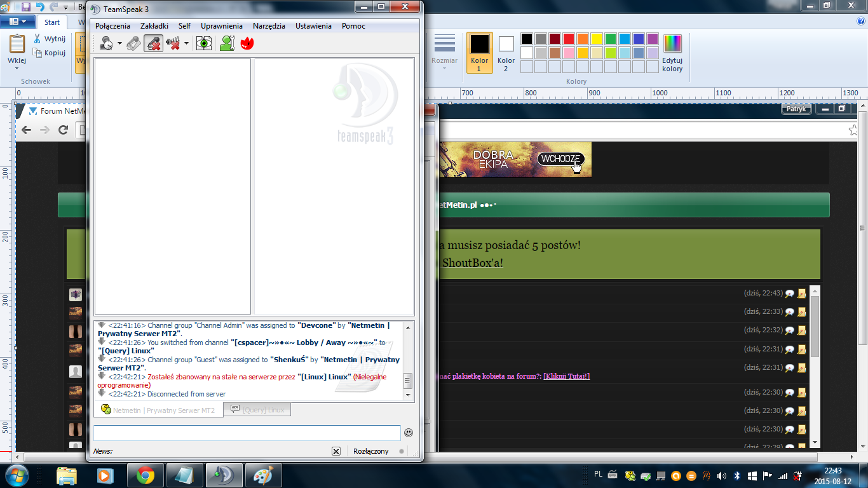868x488 pixels.
Task: Click the Paint Save floppy disk icon
Action: coord(26,7)
